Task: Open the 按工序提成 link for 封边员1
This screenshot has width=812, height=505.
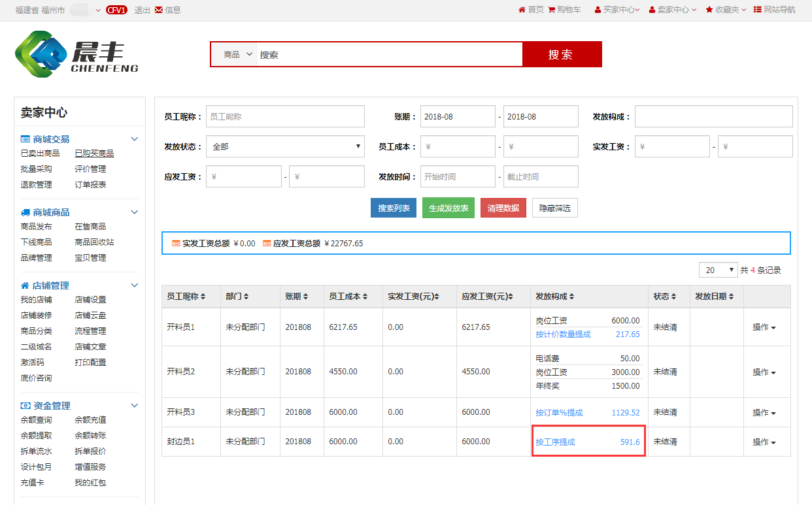Action: coord(555,442)
